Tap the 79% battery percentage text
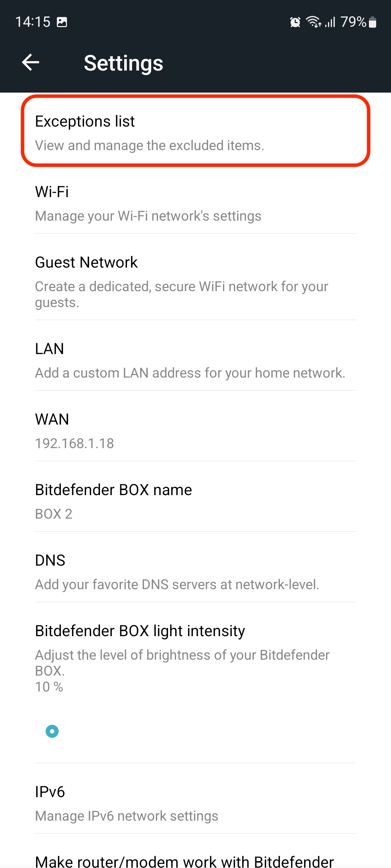The width and height of the screenshot is (391, 868). pyautogui.click(x=353, y=22)
